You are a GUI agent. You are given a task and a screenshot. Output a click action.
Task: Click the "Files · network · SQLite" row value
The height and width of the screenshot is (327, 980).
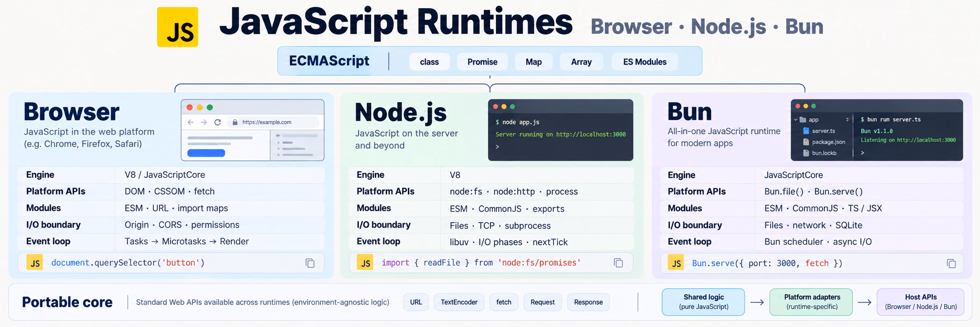[x=813, y=225]
